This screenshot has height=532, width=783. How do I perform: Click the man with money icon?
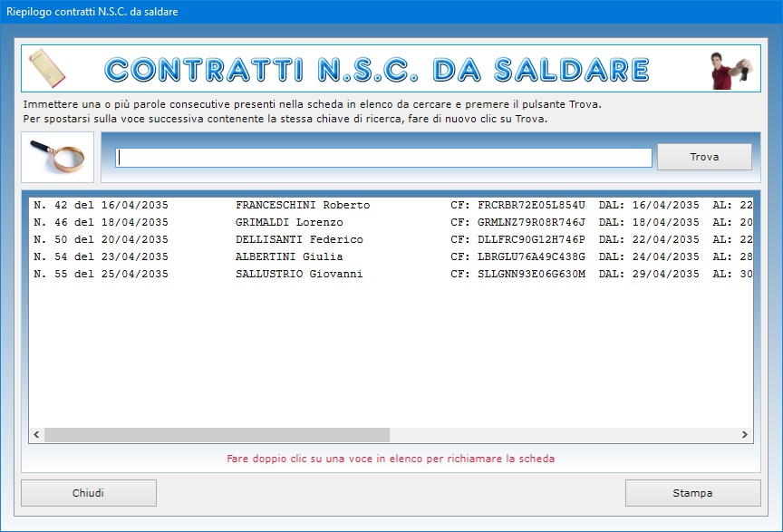tap(730, 70)
